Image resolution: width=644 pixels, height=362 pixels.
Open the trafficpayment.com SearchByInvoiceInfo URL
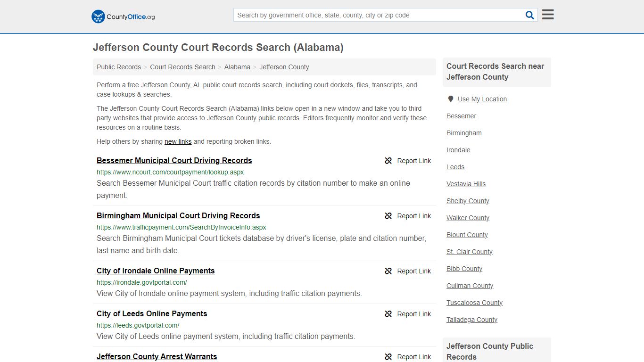pyautogui.click(x=182, y=227)
